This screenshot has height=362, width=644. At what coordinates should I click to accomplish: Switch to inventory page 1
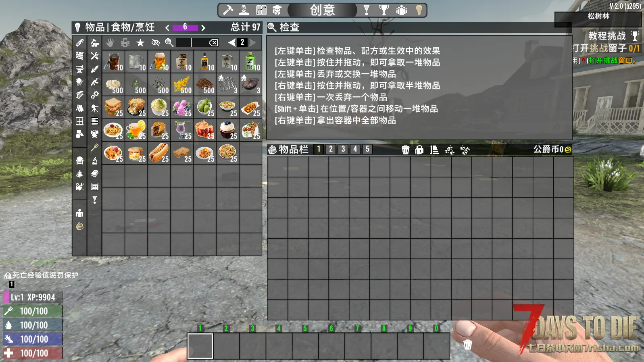319,149
